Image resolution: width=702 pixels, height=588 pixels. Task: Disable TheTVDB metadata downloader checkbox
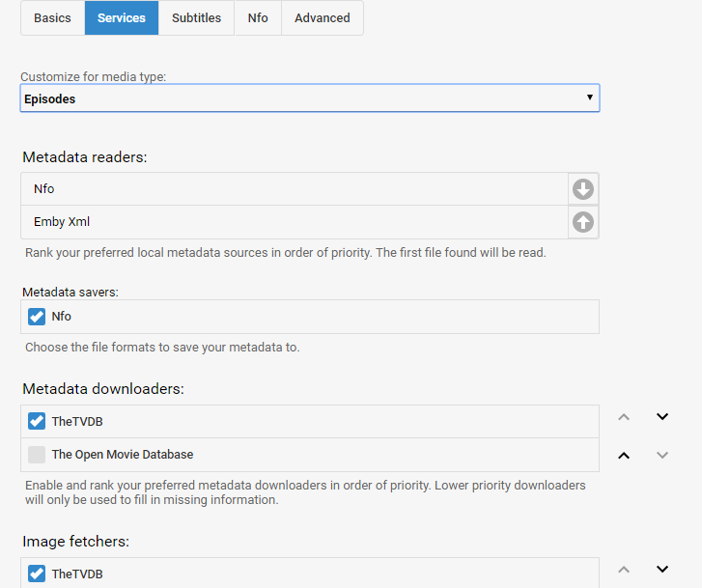37,421
